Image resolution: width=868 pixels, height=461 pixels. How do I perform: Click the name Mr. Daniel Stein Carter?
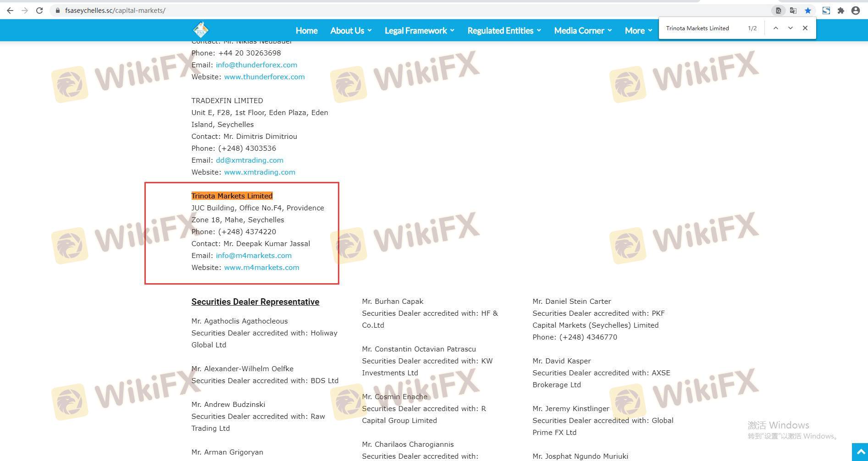[572, 302]
